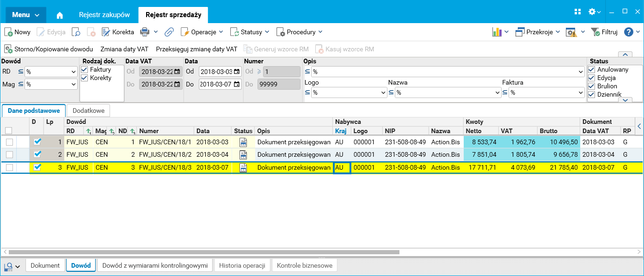Open the home icon tab
This screenshot has height=276, width=644.
click(60, 15)
